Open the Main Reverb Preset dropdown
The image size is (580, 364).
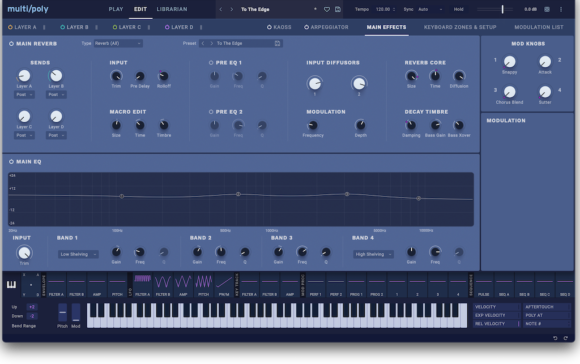[241, 43]
